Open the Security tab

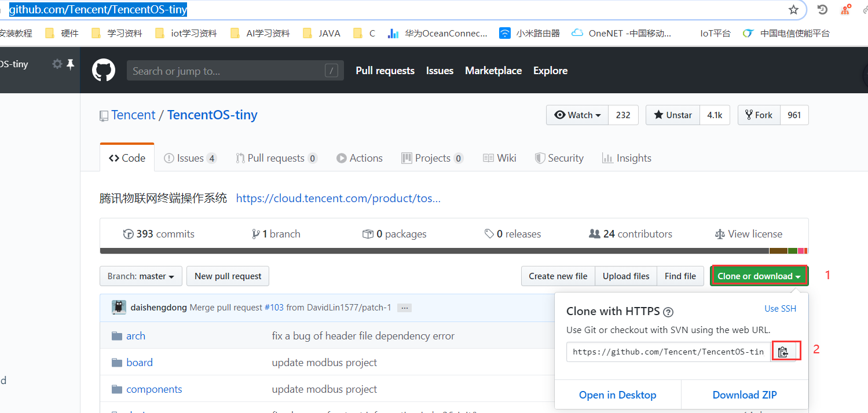(x=559, y=158)
